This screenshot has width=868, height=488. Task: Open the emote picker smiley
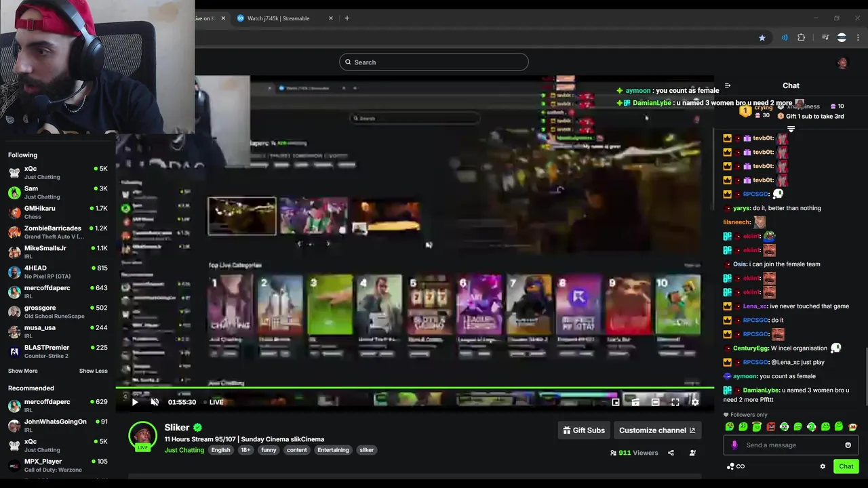[x=848, y=445]
